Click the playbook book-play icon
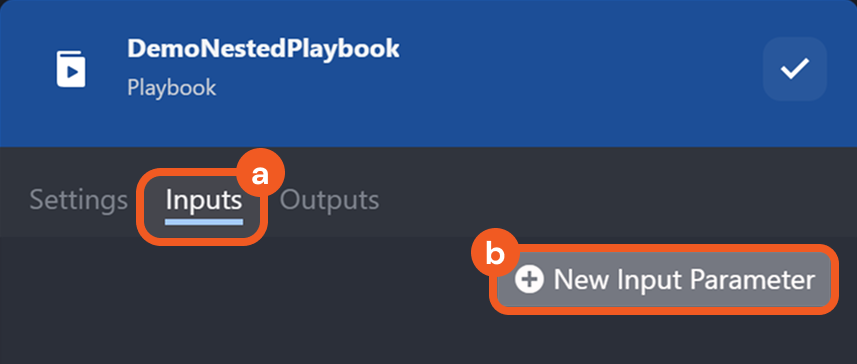Image resolution: width=857 pixels, height=364 pixels. 71,69
